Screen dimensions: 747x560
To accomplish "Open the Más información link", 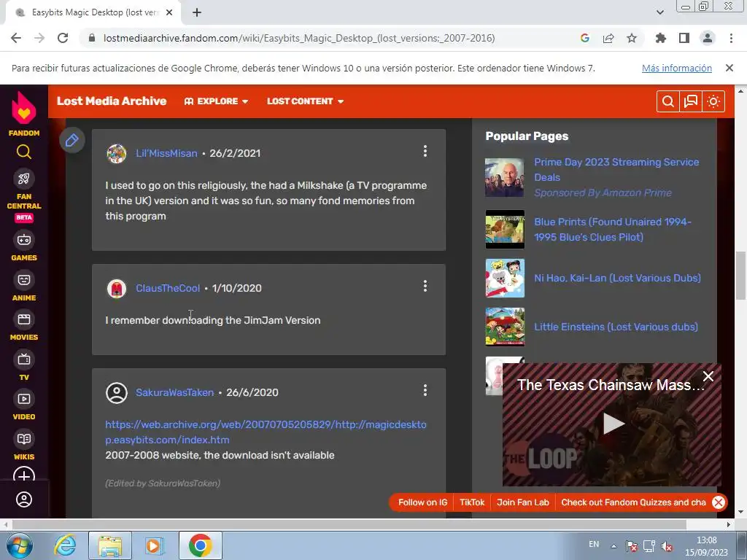I will pos(676,68).
